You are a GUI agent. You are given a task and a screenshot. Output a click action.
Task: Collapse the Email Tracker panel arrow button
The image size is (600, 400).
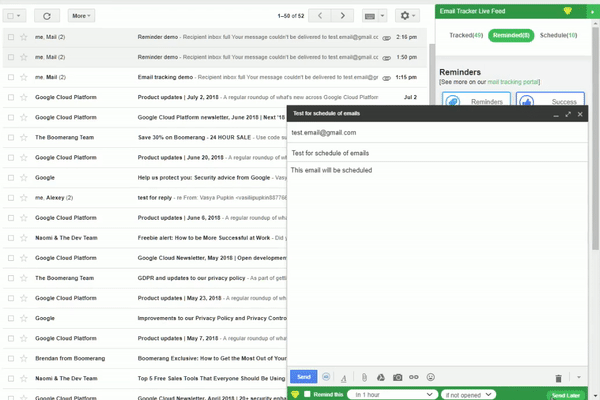(x=592, y=12)
